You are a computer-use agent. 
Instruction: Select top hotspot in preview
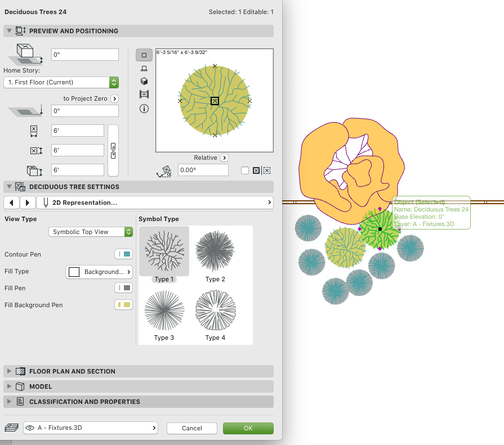[x=215, y=66]
